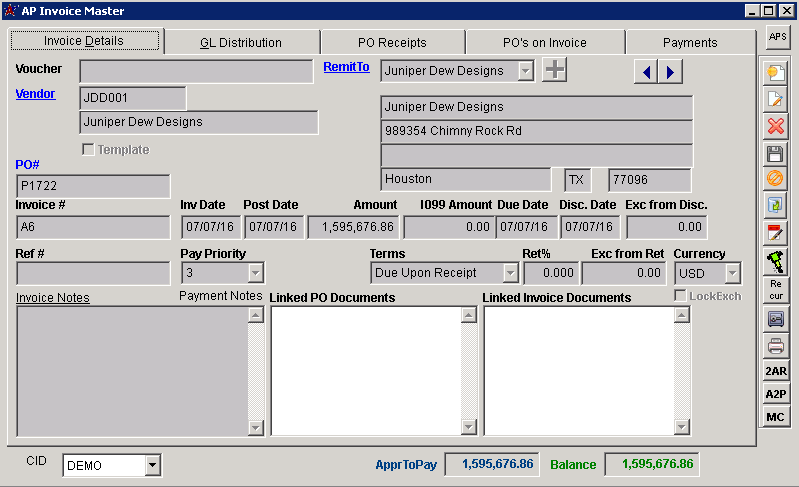Click the APS button at top right
799x487 pixels.
[x=776, y=37]
